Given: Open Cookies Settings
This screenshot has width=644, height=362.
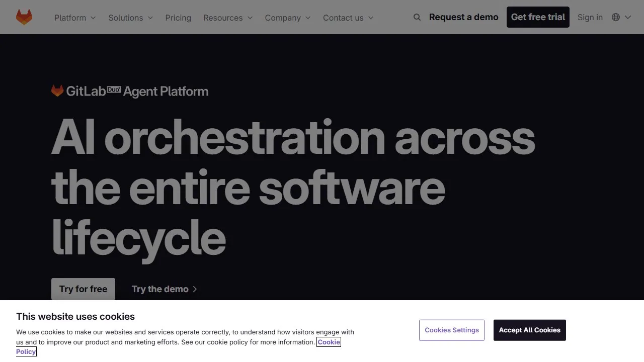Looking at the screenshot, I should click(x=452, y=330).
